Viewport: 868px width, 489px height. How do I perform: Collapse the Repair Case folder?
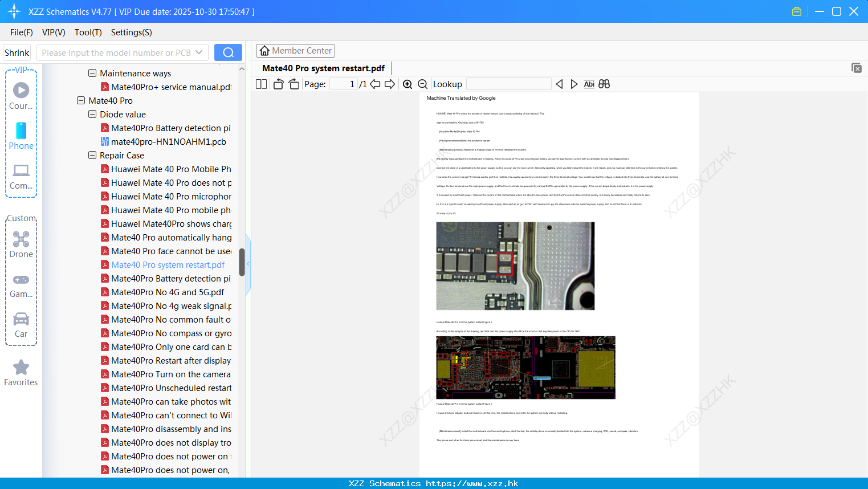tap(92, 155)
